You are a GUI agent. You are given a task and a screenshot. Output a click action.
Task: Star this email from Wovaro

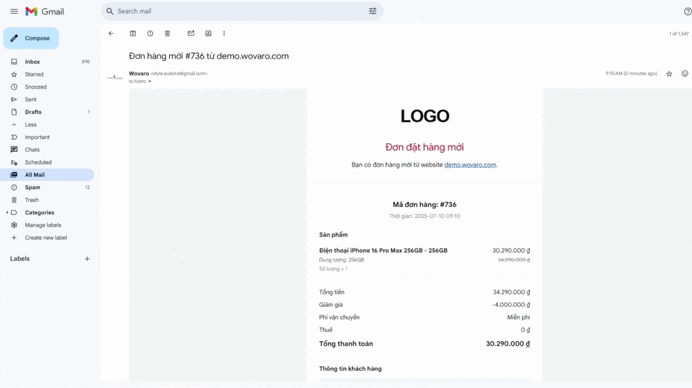coord(669,74)
